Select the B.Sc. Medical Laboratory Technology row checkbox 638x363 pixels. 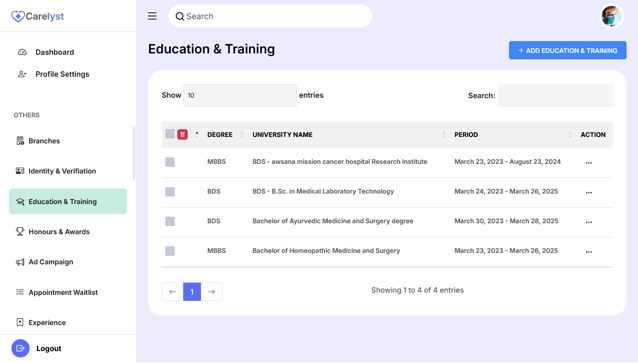pyautogui.click(x=170, y=192)
